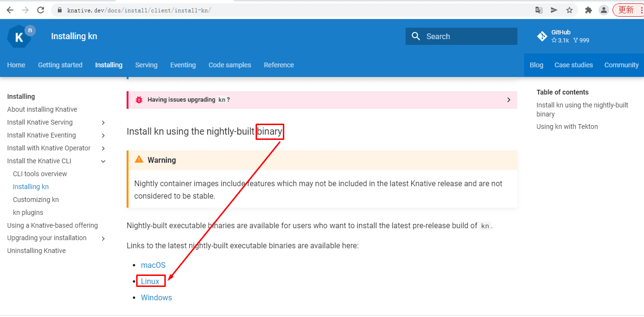Collapse Install the Knative CLI chevron
The width and height of the screenshot is (644, 317).
(x=103, y=161)
